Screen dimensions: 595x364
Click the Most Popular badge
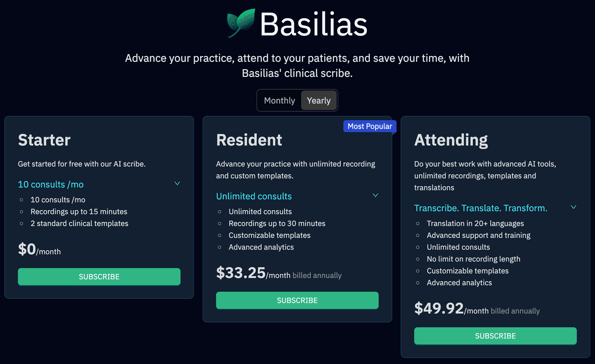pyautogui.click(x=370, y=126)
